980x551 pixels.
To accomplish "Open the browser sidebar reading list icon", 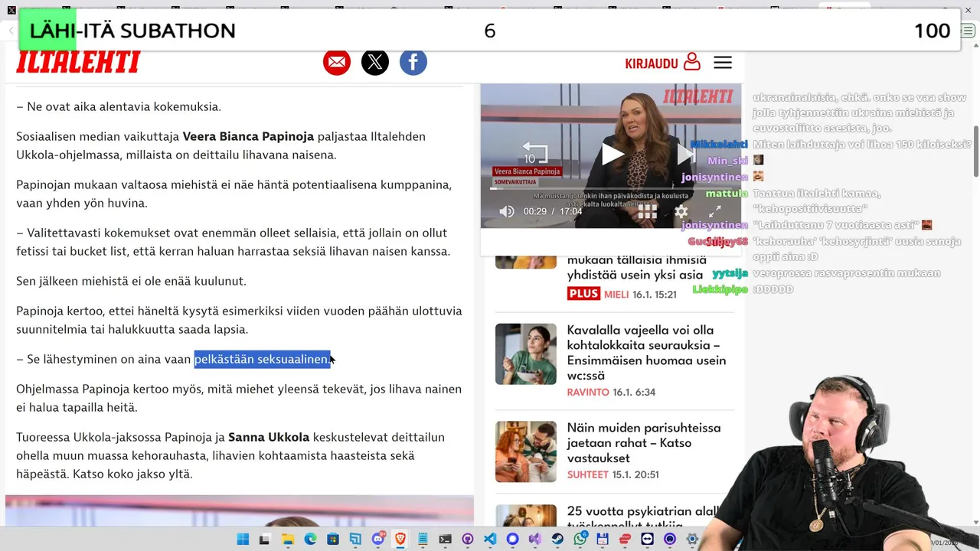I will (968, 31).
